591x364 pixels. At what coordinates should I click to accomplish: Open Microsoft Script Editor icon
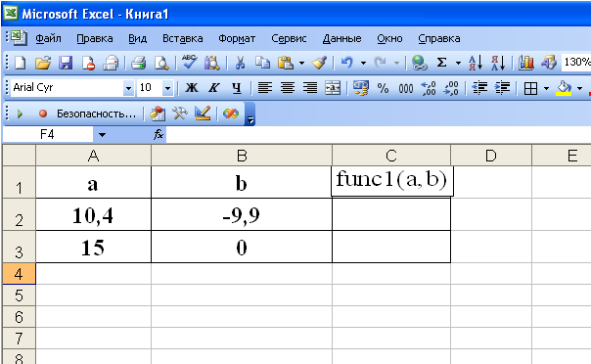231,114
